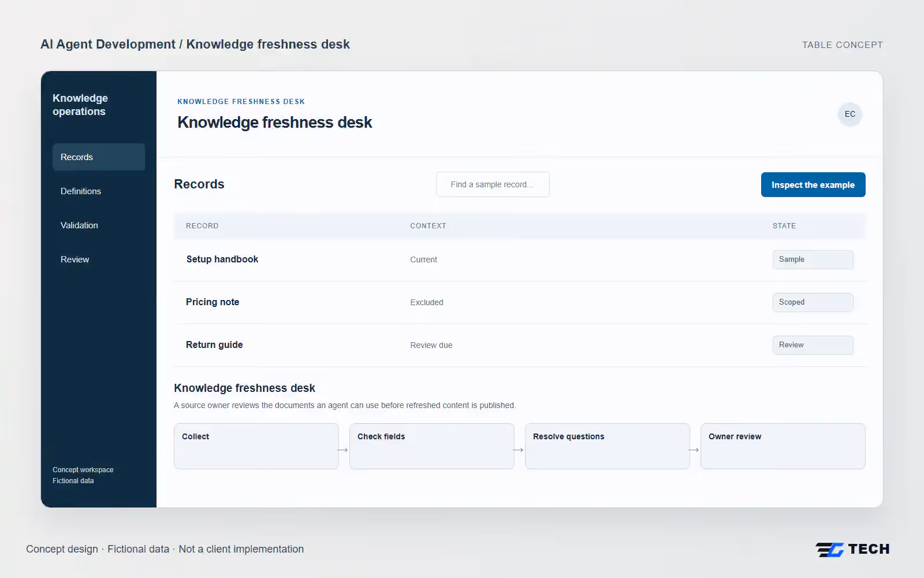Select the Check fields step card

tap(432, 446)
